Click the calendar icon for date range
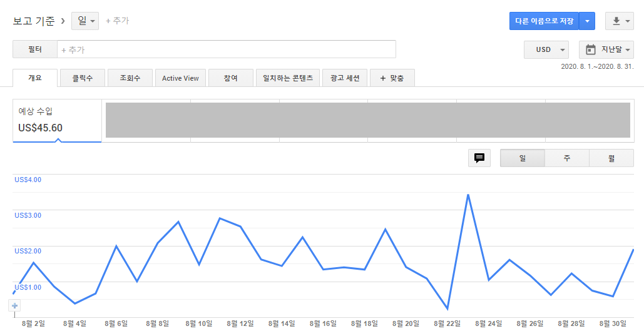The image size is (644, 336). coord(591,49)
